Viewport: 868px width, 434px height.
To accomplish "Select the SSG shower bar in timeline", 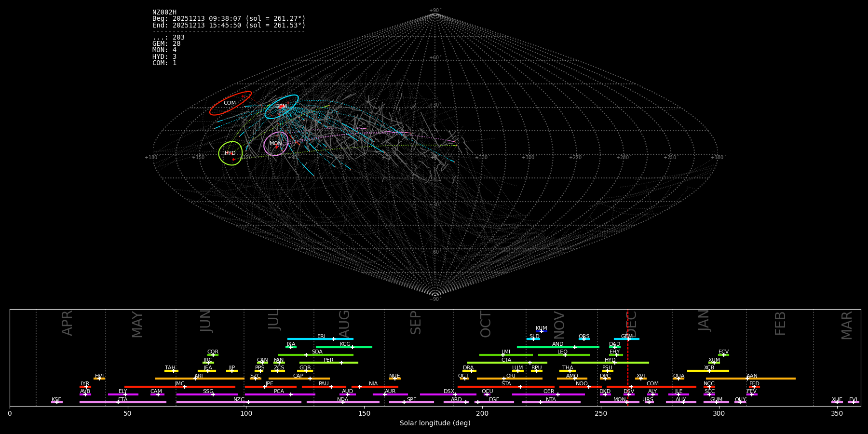I will pyautogui.click(x=207, y=394).
